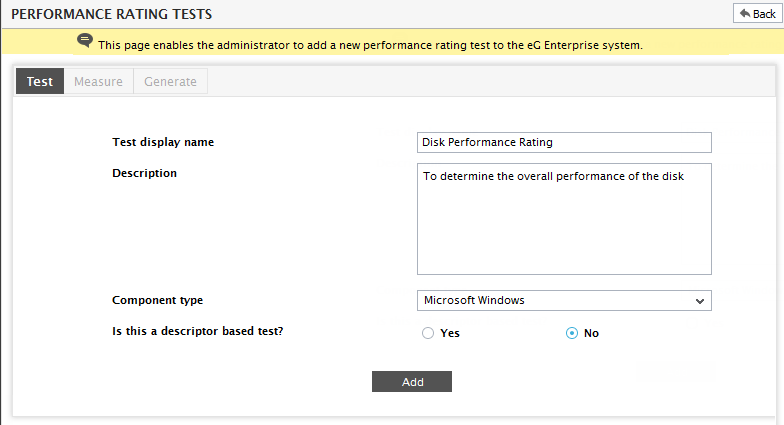Viewport: 784px width, 425px height.
Task: Select Yes for descriptor based test
Action: 428,333
